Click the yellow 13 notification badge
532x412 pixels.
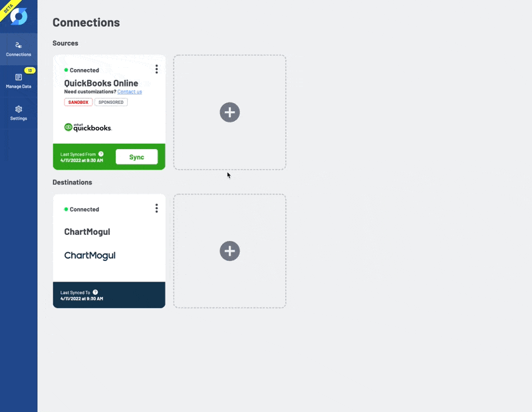[x=30, y=71]
